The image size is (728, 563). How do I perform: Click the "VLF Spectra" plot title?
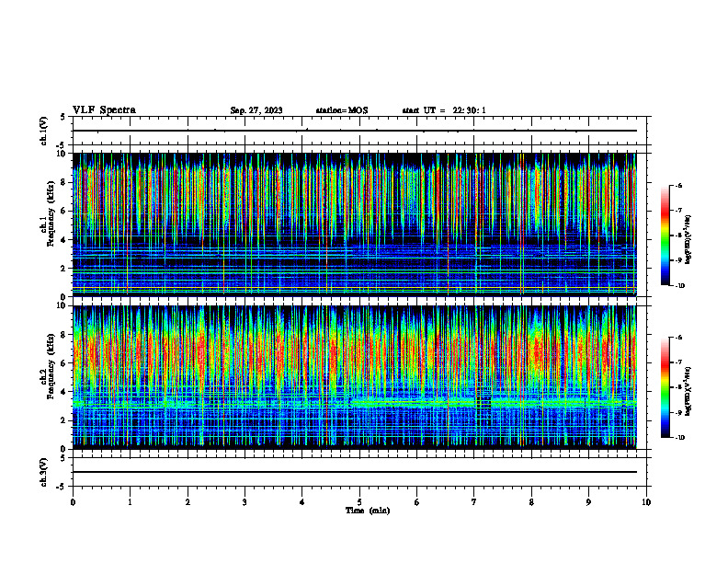(x=104, y=110)
